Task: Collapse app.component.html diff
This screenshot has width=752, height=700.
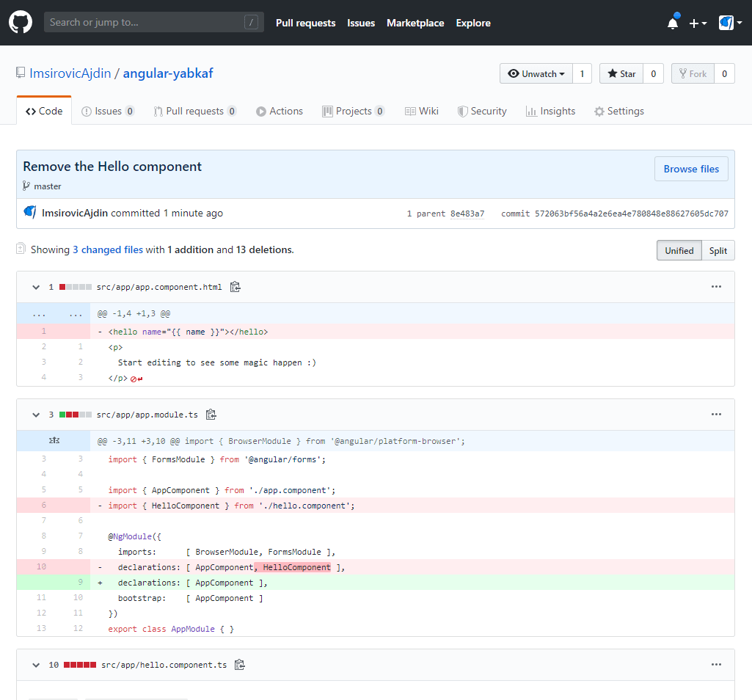Action: tap(36, 287)
